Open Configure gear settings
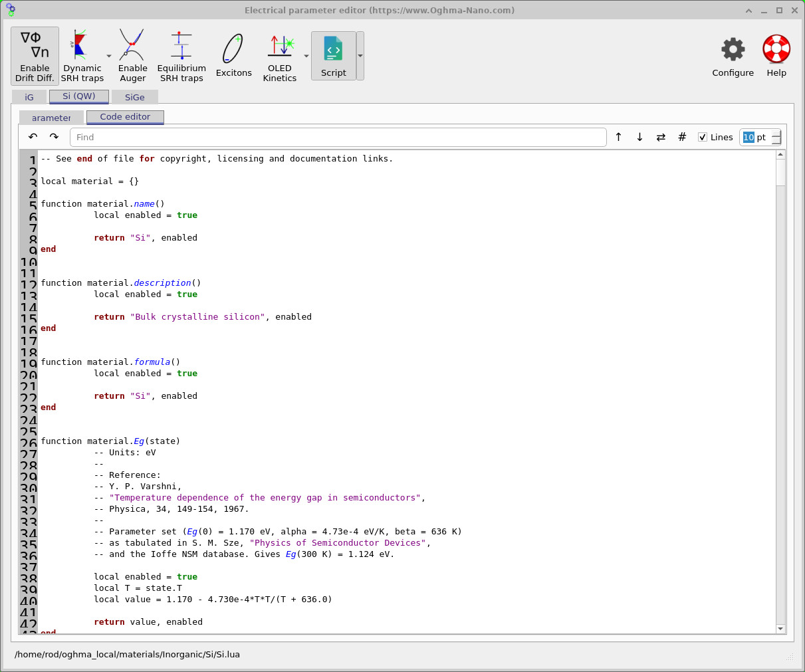The width and height of the screenshot is (805, 672). [x=733, y=56]
